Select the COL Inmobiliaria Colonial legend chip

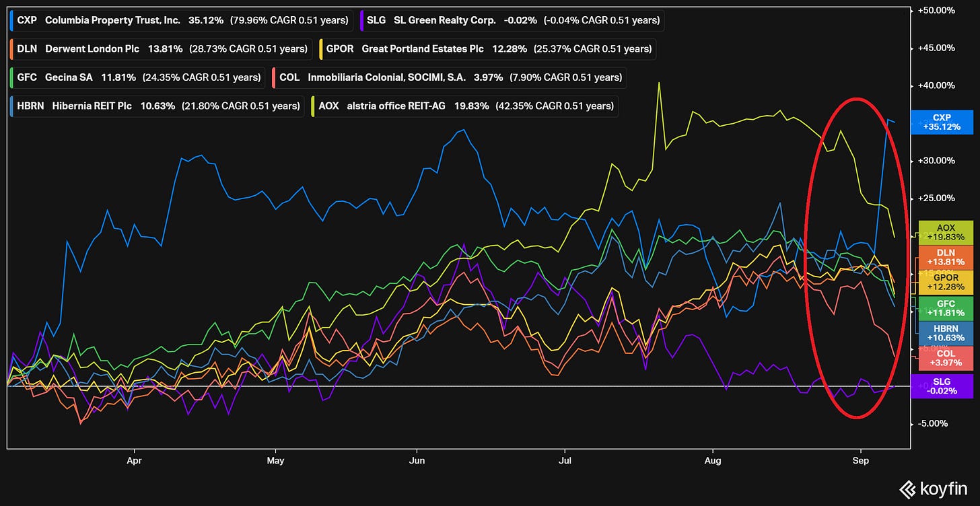tap(450, 77)
